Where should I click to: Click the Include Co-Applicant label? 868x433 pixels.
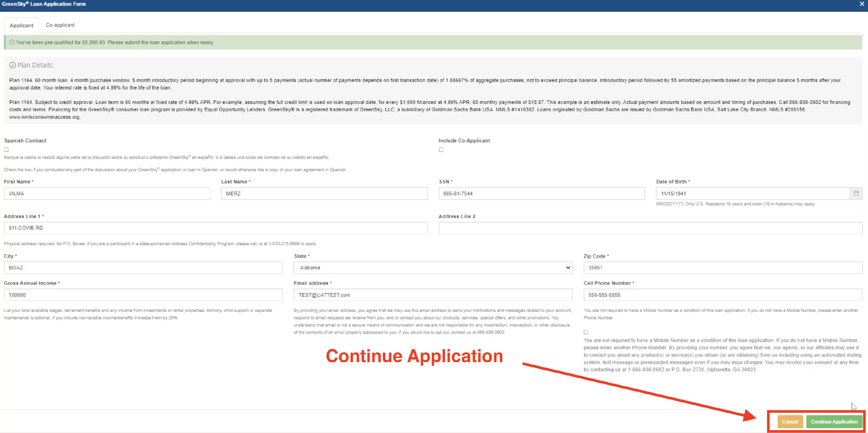[464, 140]
